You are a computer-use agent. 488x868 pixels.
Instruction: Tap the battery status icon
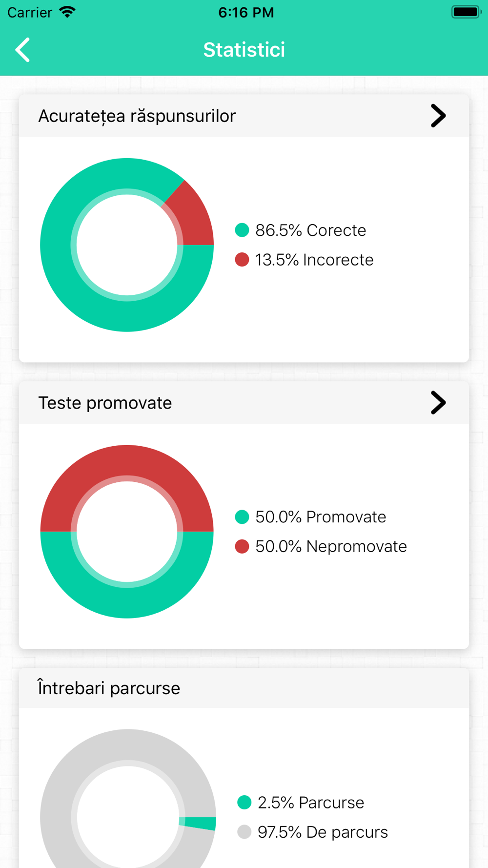click(x=466, y=12)
